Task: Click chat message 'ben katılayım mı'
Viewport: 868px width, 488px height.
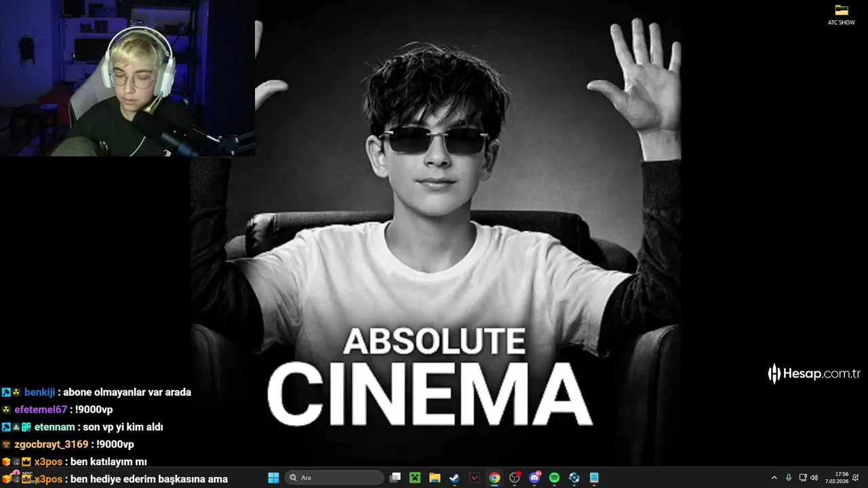Action: click(x=109, y=462)
